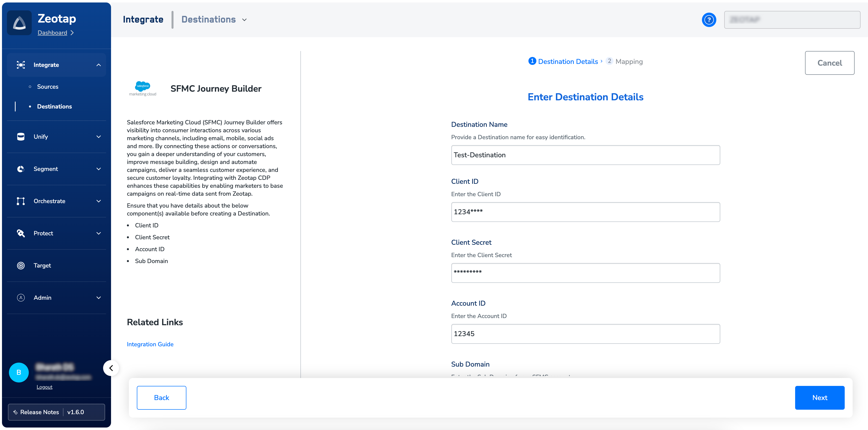Click the Unify database icon

click(x=21, y=137)
